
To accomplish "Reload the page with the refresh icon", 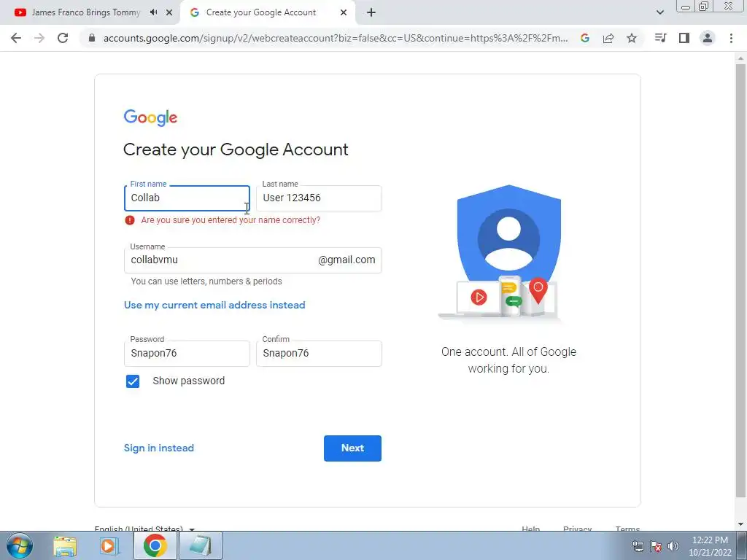I will 63,38.
